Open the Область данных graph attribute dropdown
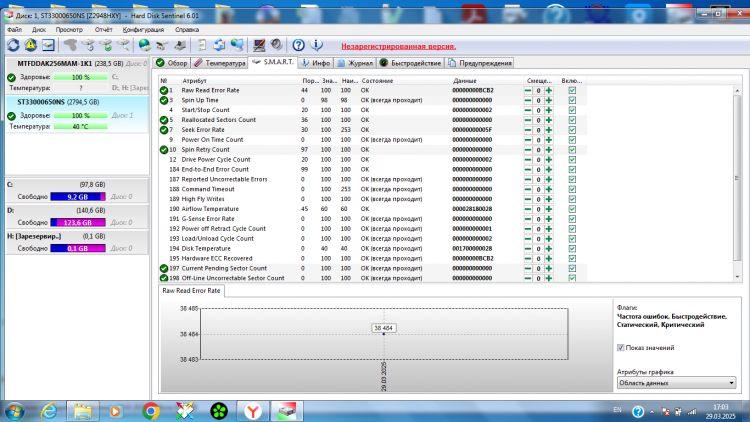This screenshot has width=750, height=422. tap(676, 383)
